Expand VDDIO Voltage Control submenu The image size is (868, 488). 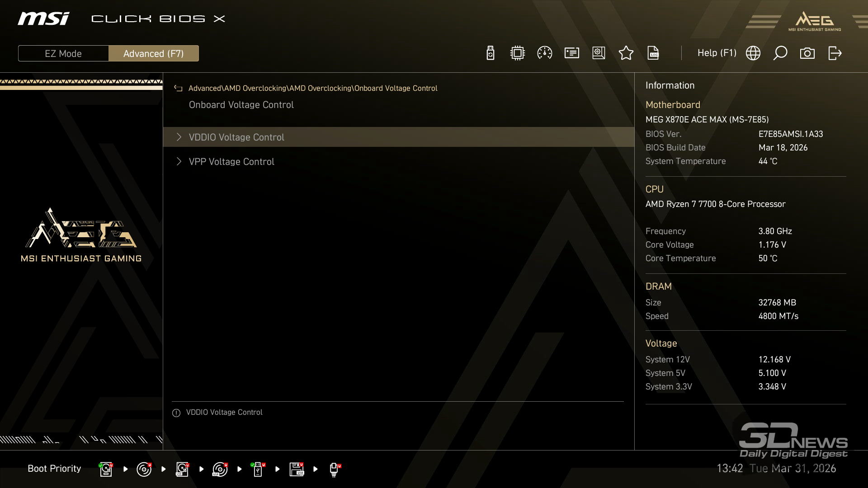click(236, 137)
